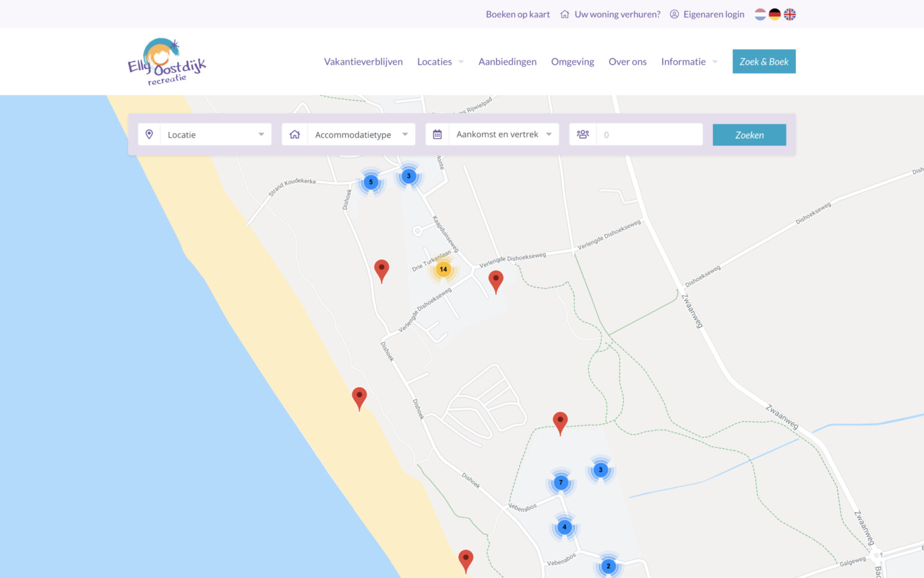
Task: Open the Eigenaren login link
Action: click(713, 14)
